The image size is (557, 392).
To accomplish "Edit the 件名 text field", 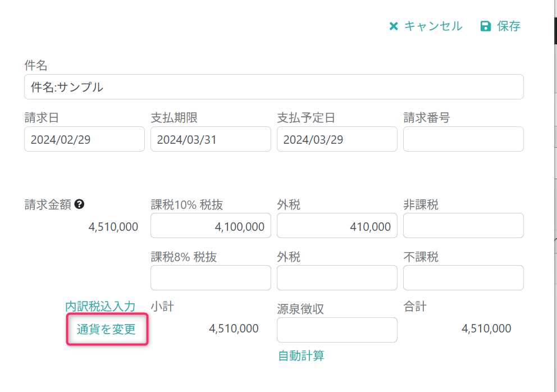I will point(273,87).
